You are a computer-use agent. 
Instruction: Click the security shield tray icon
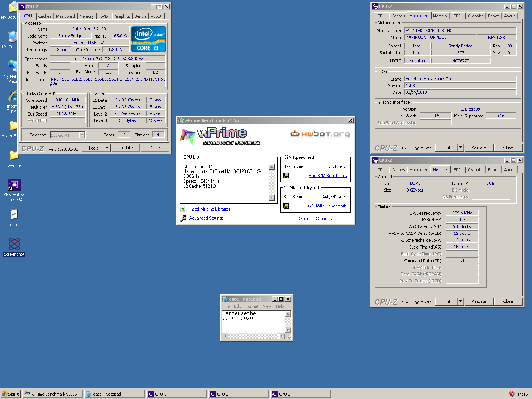tap(511, 394)
